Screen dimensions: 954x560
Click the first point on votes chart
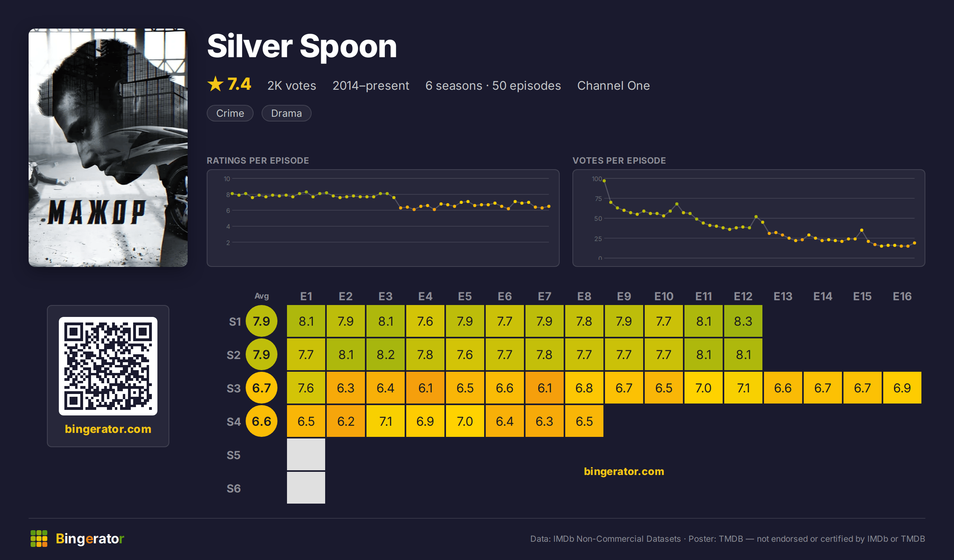604,181
